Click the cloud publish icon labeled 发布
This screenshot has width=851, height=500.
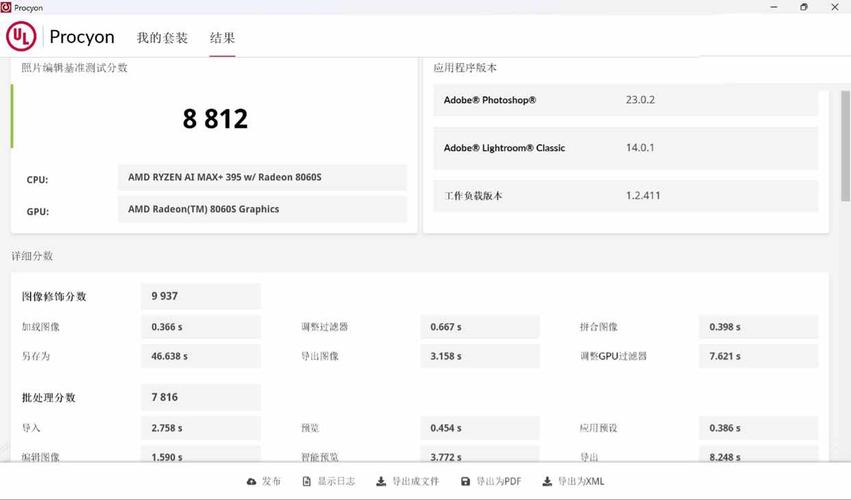click(251, 482)
